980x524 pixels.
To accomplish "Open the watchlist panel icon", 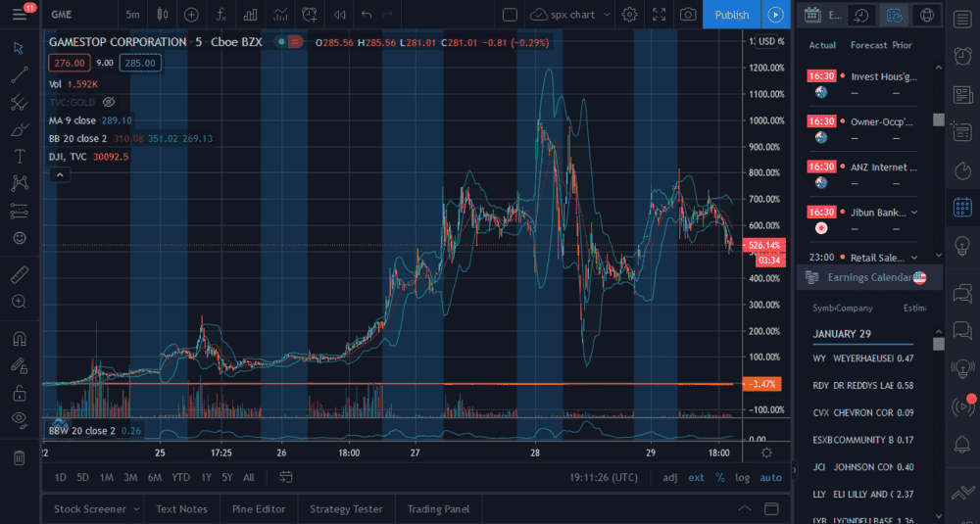I will pyautogui.click(x=962, y=19).
